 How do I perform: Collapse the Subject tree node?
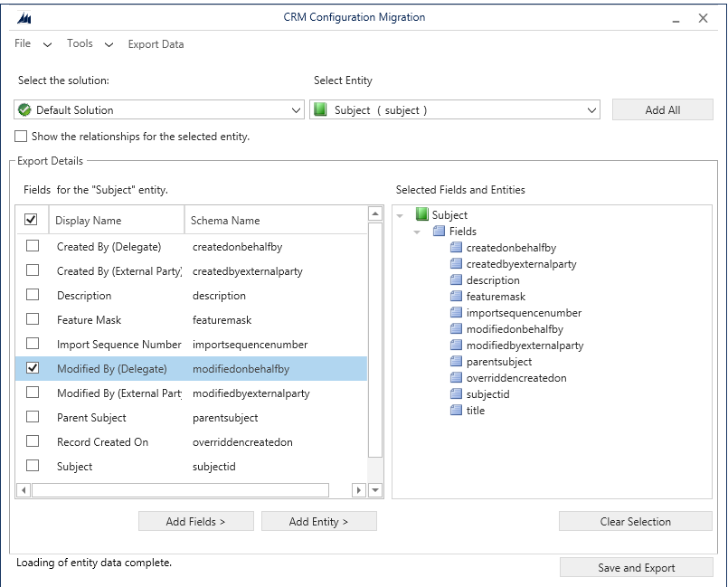click(400, 215)
